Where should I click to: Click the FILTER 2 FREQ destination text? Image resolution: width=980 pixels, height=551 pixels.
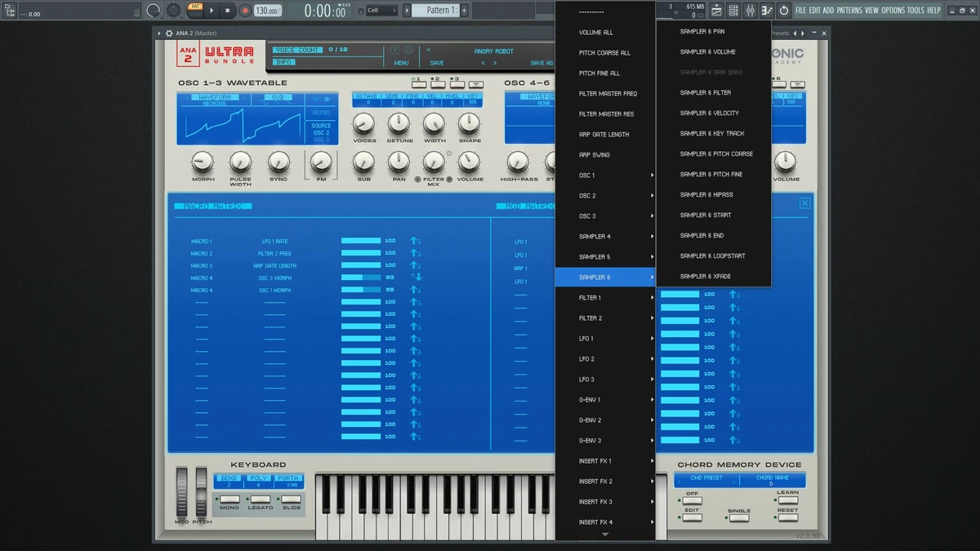(x=274, y=254)
